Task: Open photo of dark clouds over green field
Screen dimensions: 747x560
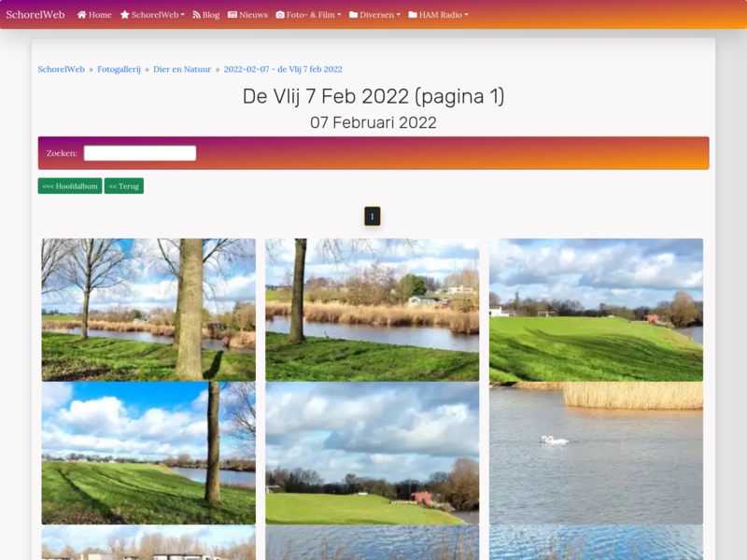Action: click(372, 453)
